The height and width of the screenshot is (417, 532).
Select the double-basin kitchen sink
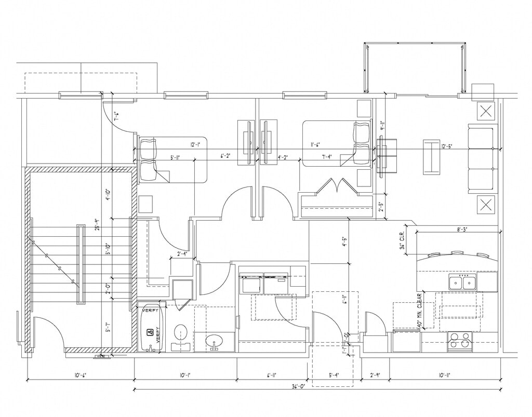click(462, 282)
